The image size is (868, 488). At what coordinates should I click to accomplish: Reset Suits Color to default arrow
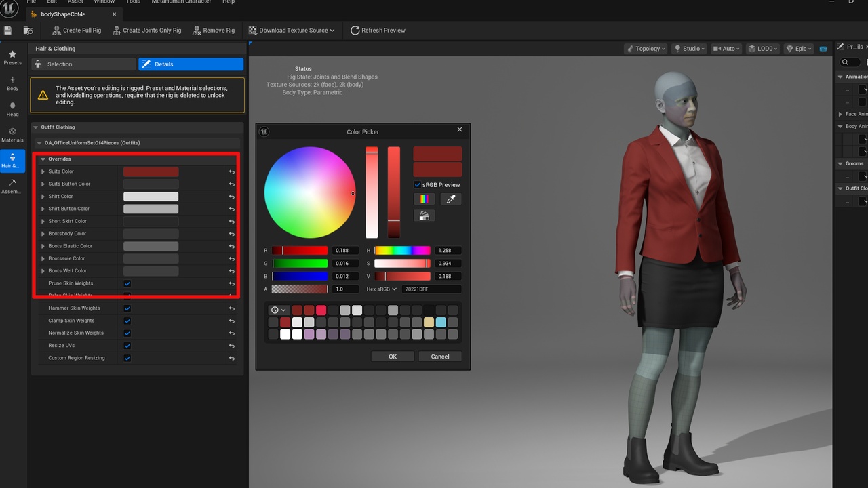[x=231, y=172]
